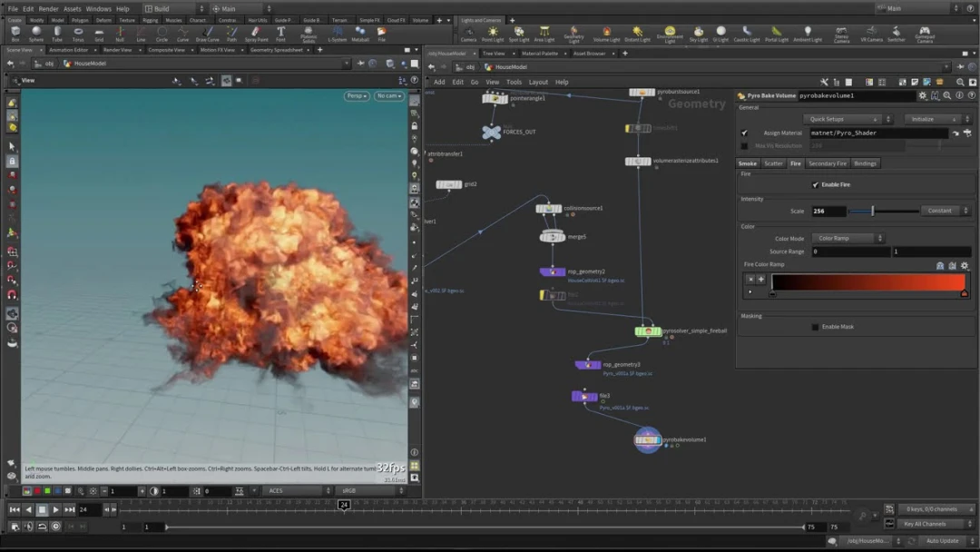
Task: Select the Sphere shelf tool
Action: click(x=35, y=33)
